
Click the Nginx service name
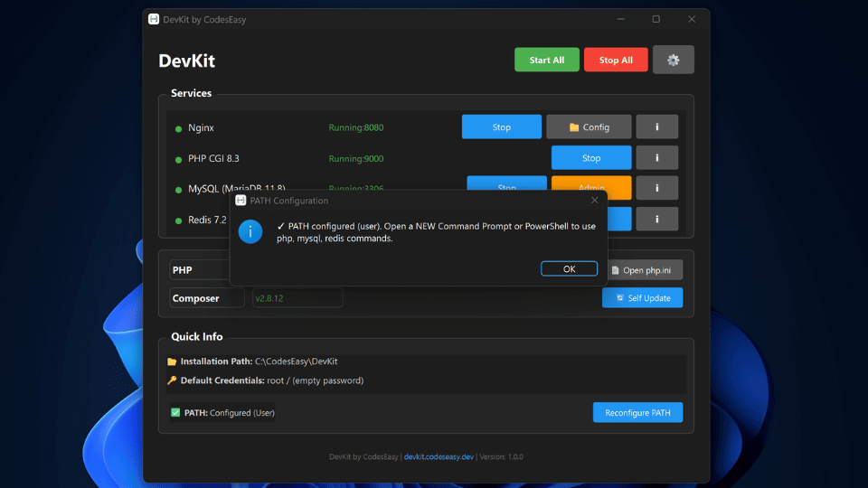click(201, 127)
